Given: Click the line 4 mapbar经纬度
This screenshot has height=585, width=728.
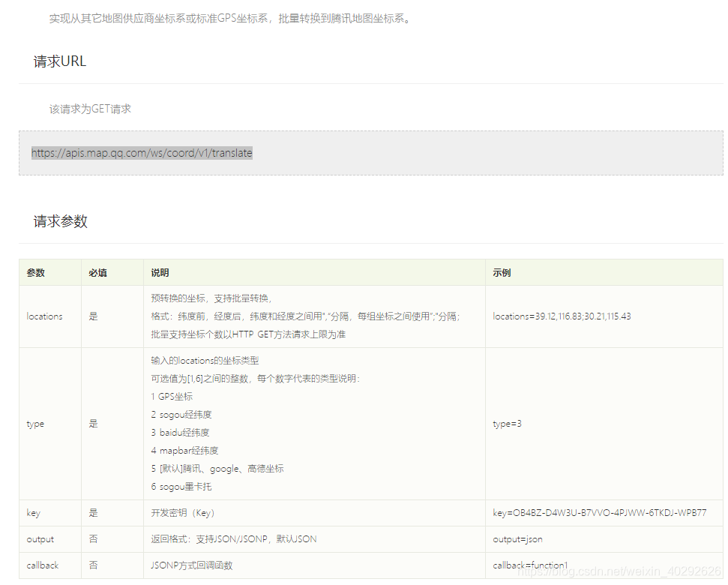Looking at the screenshot, I should click(184, 451).
